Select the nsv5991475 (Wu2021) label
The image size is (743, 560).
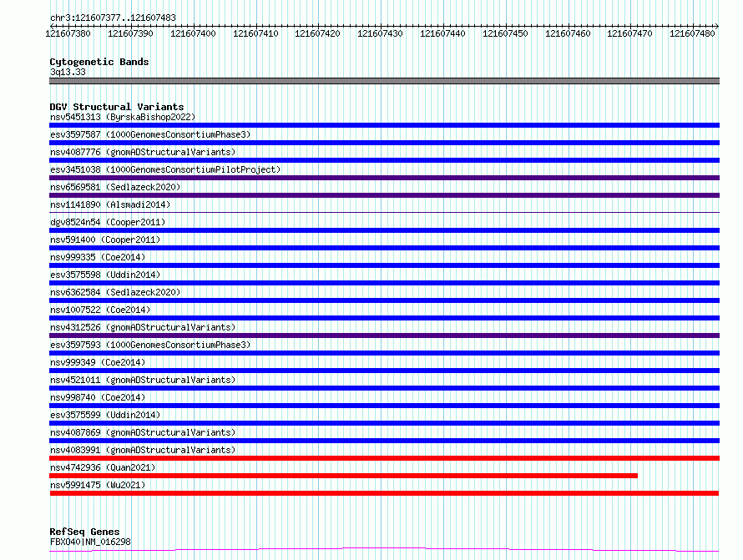coord(98,485)
